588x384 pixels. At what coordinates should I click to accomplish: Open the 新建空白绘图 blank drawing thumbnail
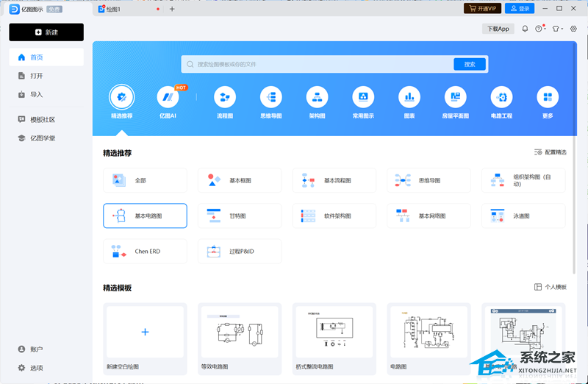coord(145,333)
